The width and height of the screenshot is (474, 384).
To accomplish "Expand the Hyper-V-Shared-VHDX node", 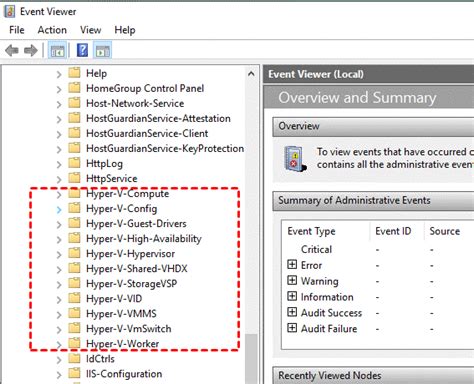I will (x=59, y=269).
